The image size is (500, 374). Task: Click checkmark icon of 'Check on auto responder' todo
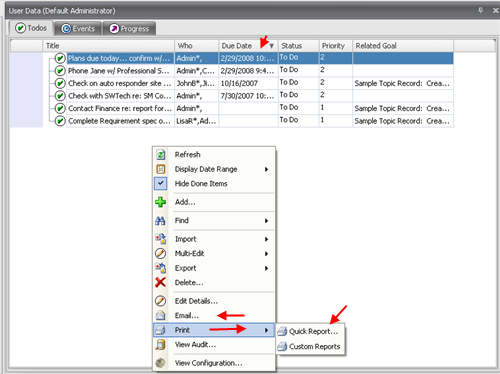click(x=60, y=83)
